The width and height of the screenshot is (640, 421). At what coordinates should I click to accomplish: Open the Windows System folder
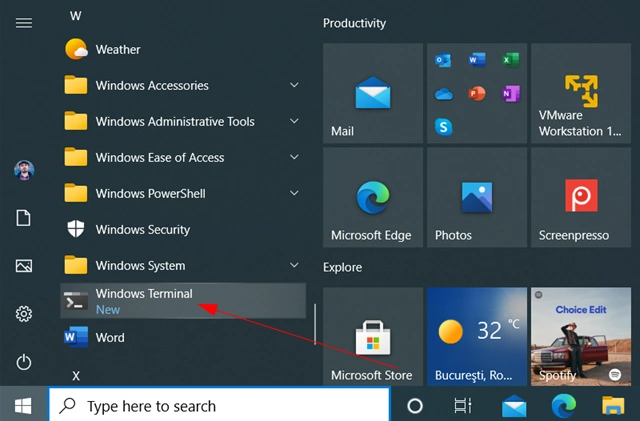click(x=183, y=265)
